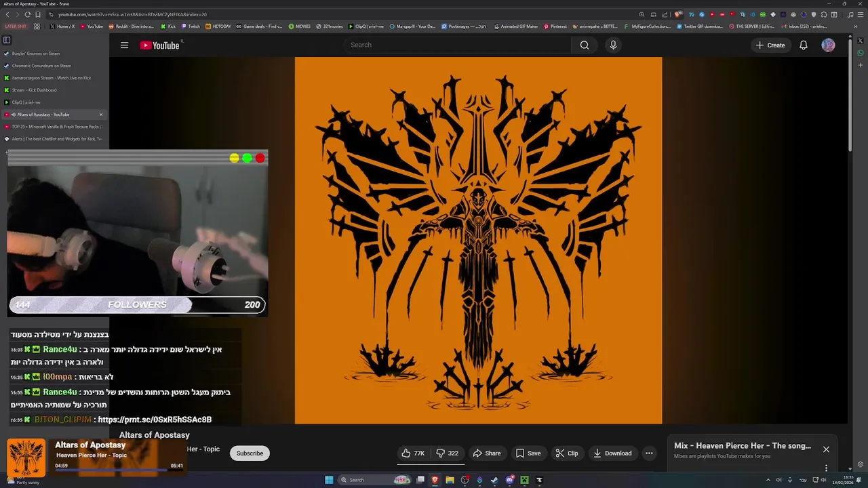Close the Mix playlist panel
This screenshot has width=868, height=488.
(826, 449)
